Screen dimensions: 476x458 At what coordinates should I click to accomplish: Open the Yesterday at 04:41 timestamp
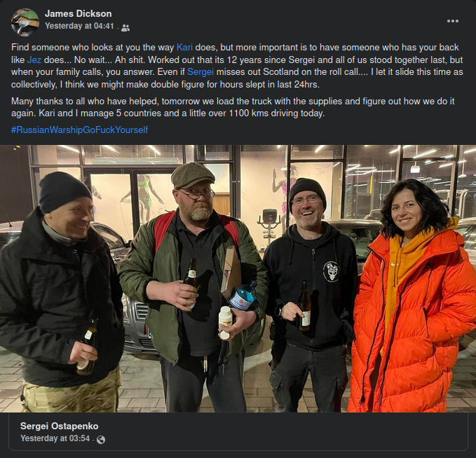[x=79, y=26]
